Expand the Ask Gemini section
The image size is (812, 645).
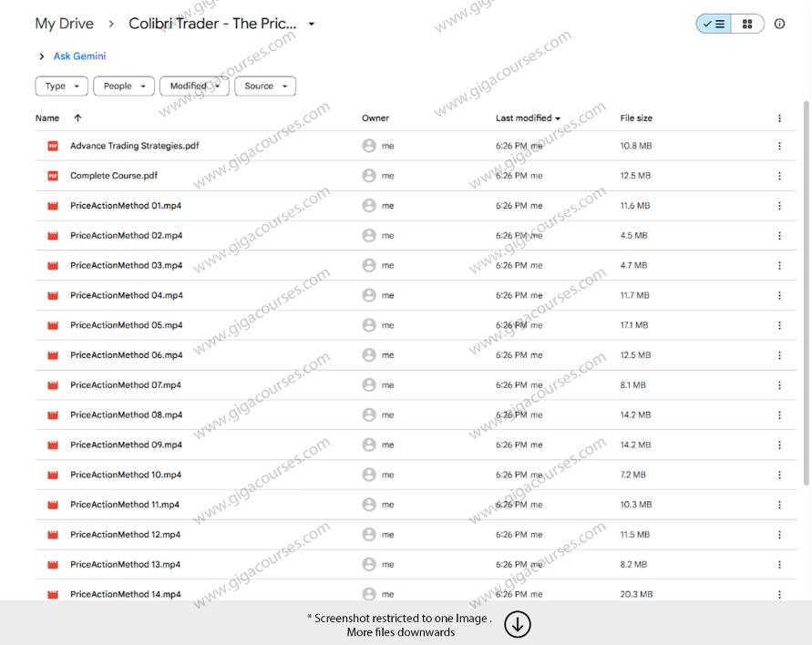[x=41, y=56]
